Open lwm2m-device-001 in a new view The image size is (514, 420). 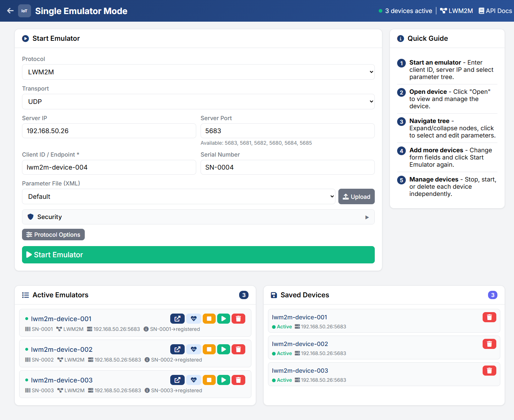click(177, 319)
